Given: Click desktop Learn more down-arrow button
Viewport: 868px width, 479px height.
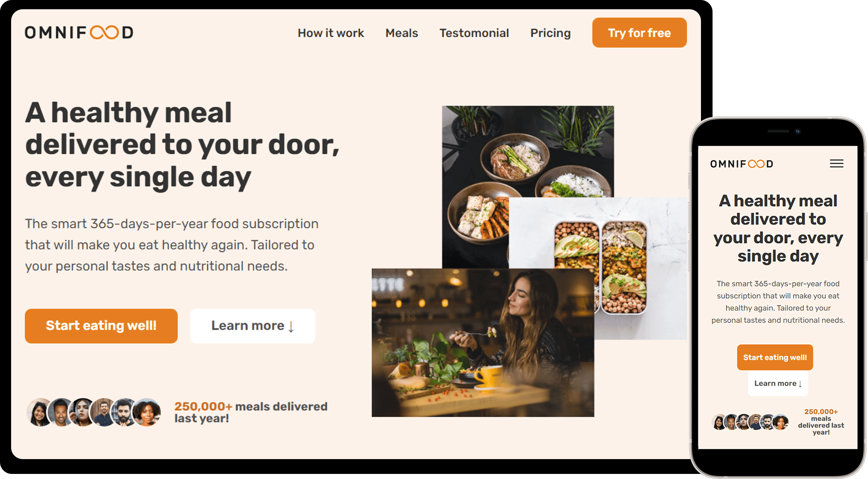Looking at the screenshot, I should click(x=253, y=326).
